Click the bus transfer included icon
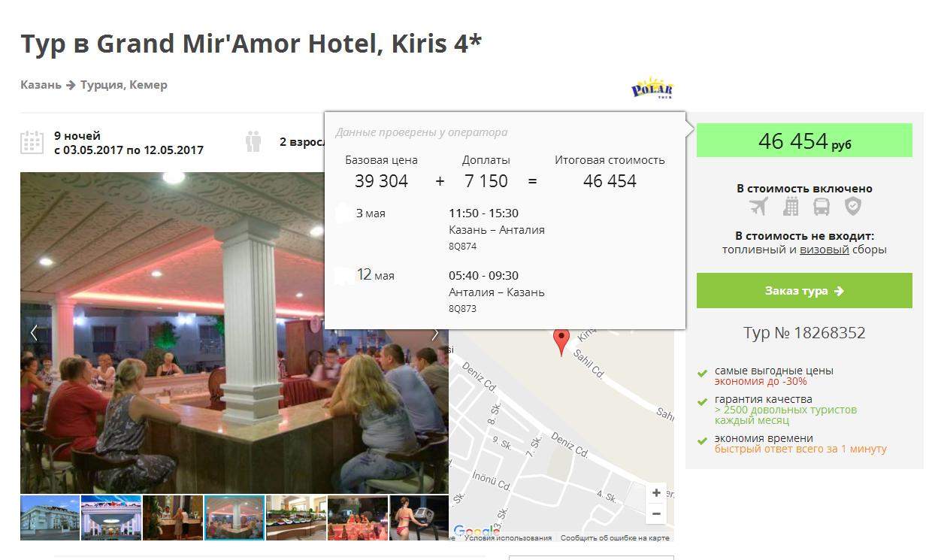This screenshot has width=935, height=560. click(822, 206)
